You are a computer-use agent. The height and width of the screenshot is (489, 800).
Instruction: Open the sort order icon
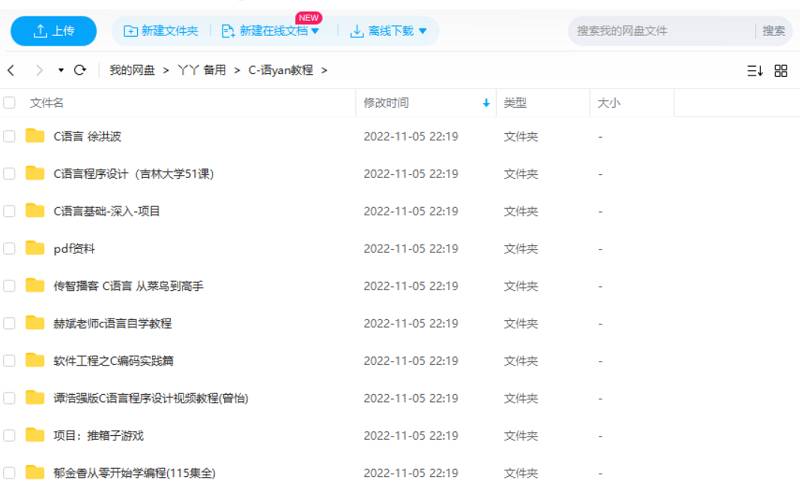point(754,70)
